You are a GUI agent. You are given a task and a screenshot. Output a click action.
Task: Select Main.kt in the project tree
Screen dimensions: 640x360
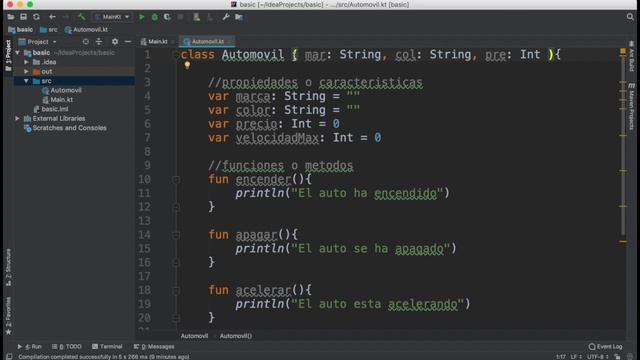pos(58,100)
